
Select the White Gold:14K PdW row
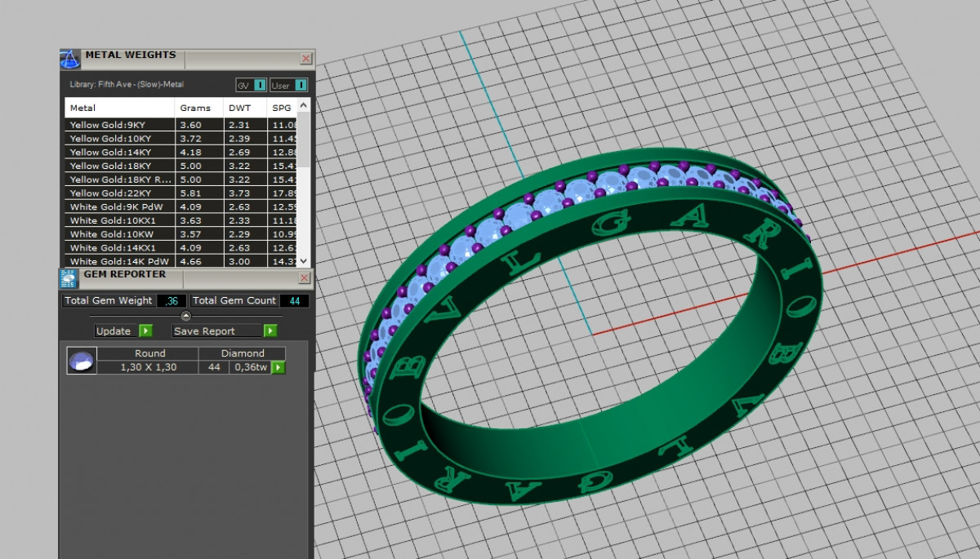coord(119,261)
